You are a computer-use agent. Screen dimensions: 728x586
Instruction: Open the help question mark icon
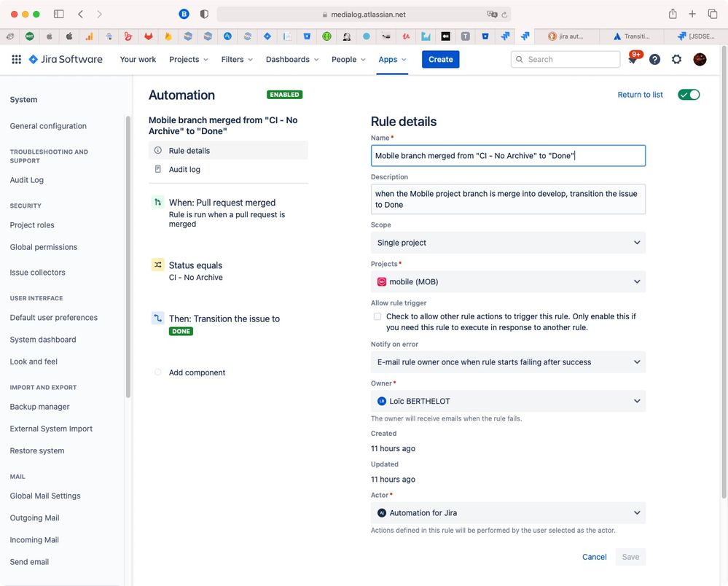[654, 60]
